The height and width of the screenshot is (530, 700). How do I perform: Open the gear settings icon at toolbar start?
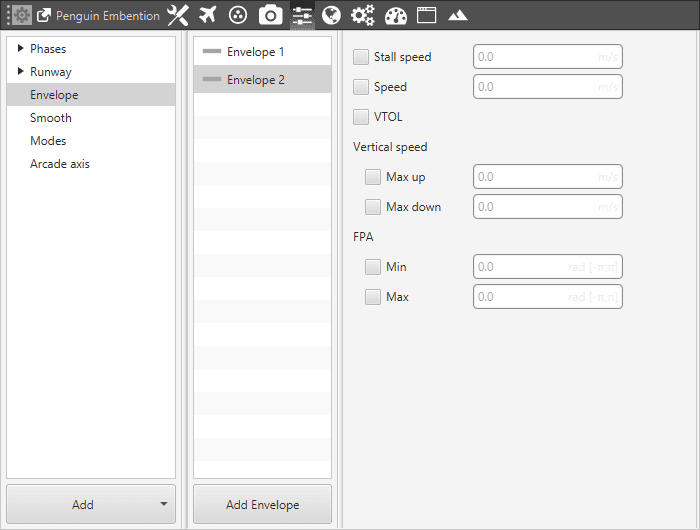21,15
